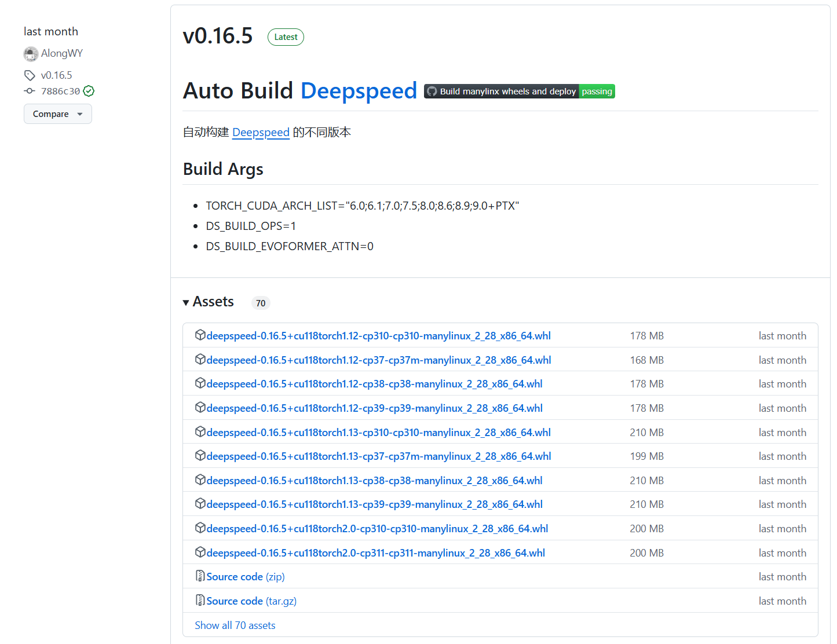Click the Deepspeed link in the heading
837x644 pixels.
(x=359, y=91)
